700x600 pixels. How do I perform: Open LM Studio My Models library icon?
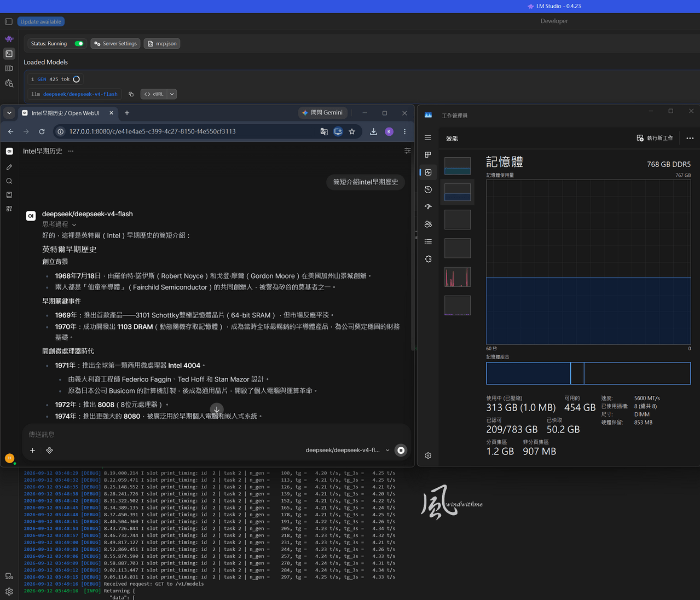tap(9, 68)
